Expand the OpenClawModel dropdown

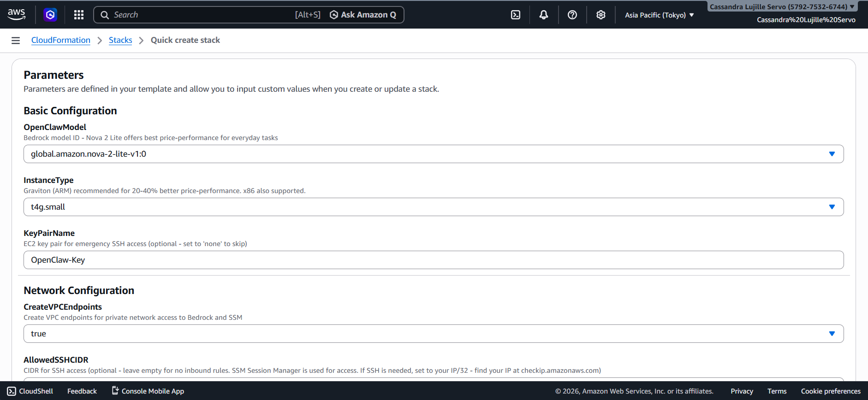434,154
